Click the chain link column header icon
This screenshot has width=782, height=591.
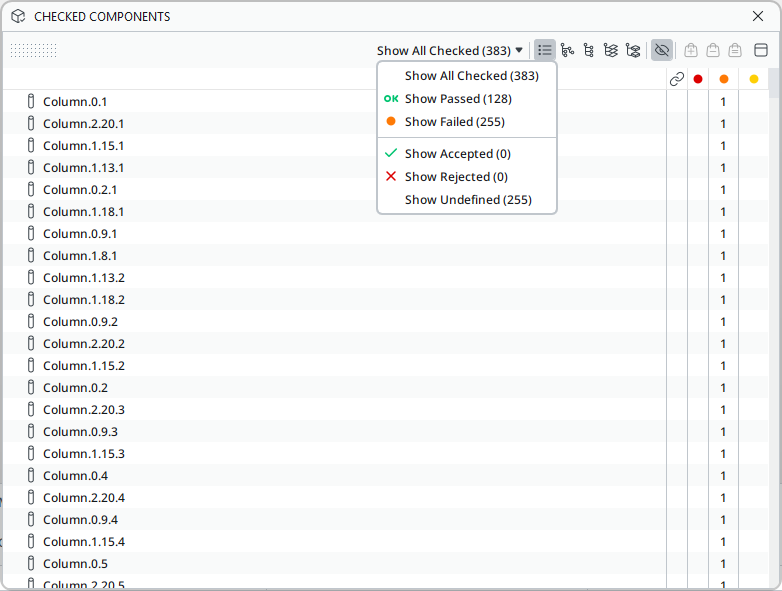point(677,79)
